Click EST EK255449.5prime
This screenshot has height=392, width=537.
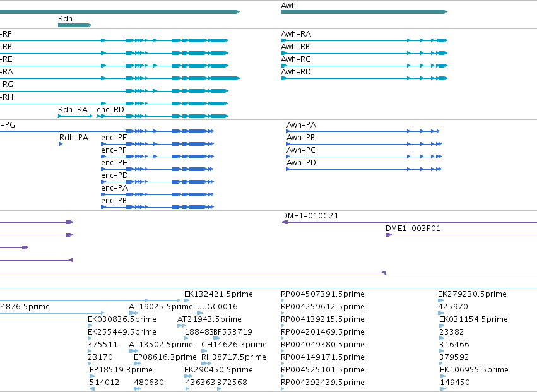(x=122, y=332)
